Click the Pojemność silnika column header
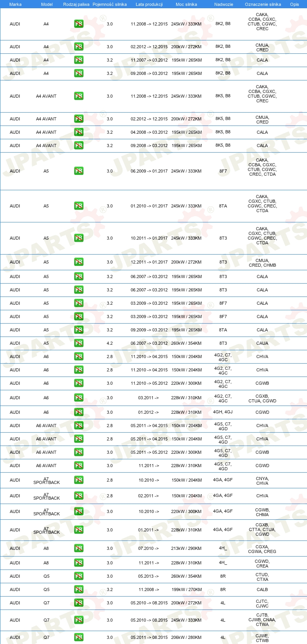The width and height of the screenshot is (307, 644). (110, 4)
